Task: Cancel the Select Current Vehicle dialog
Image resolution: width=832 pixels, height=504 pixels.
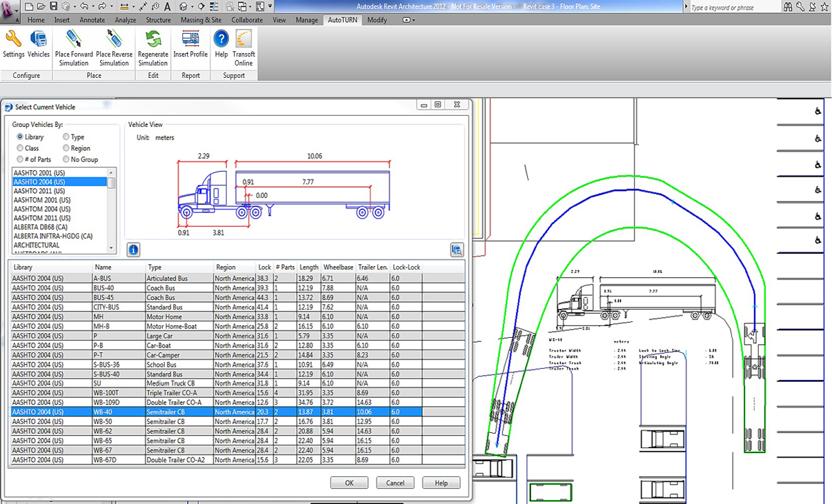Action: [x=395, y=483]
